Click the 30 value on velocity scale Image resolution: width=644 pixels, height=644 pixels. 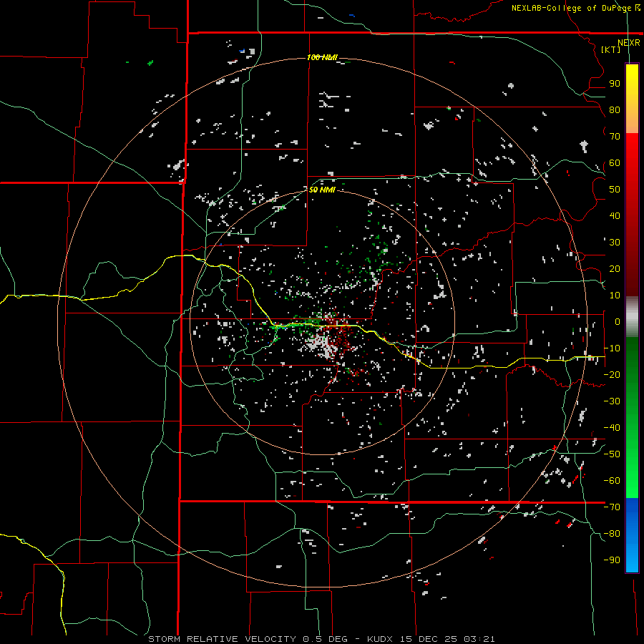615,243
